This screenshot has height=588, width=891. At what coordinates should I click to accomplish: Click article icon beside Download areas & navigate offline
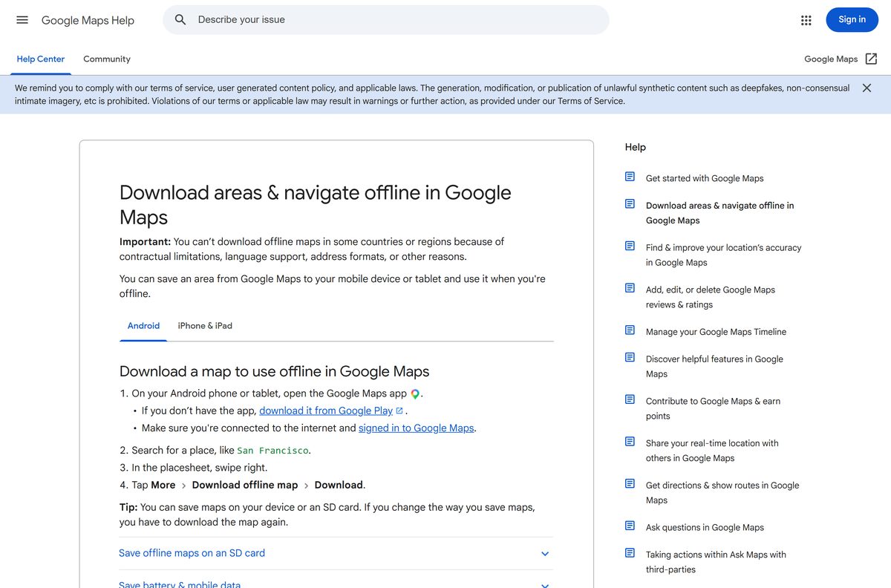tap(630, 204)
